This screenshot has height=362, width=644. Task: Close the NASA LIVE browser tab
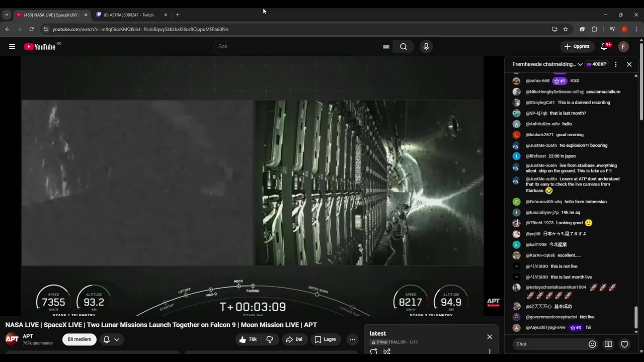86,15
